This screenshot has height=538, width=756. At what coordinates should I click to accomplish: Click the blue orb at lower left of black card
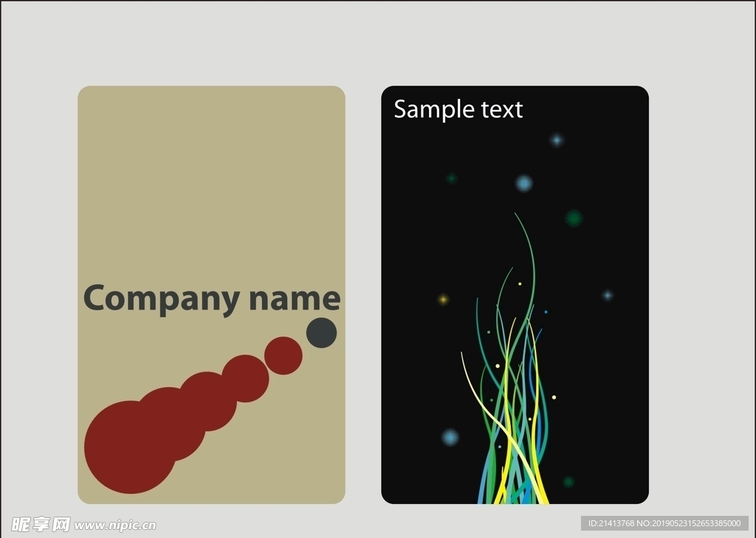tap(450, 437)
